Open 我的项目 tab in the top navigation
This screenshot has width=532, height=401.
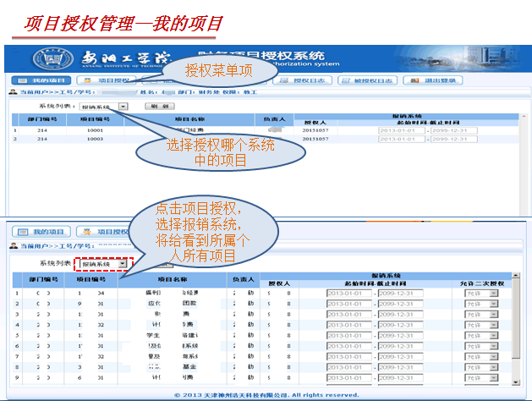tap(41, 80)
